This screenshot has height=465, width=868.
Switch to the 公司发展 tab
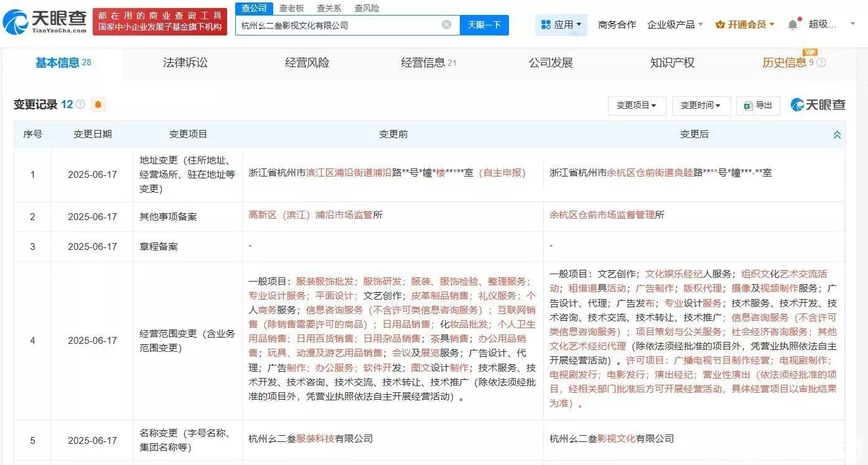(x=551, y=63)
